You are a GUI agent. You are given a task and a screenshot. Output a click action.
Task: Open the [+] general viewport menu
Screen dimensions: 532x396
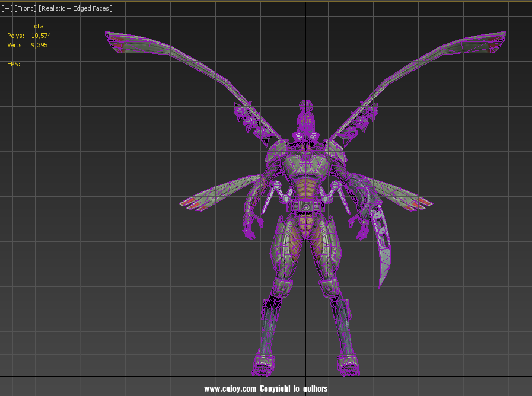(x=7, y=8)
